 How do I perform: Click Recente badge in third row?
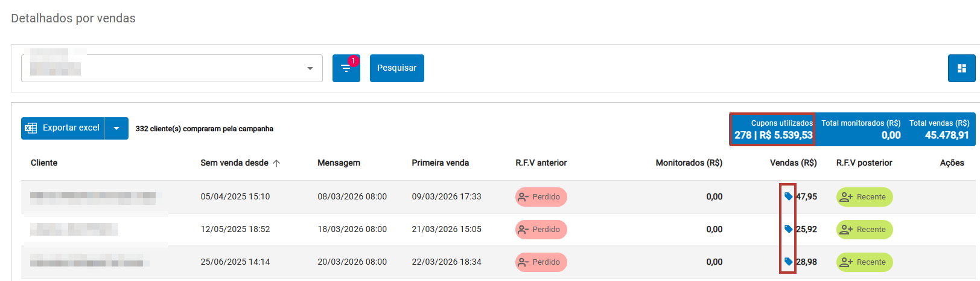coord(864,262)
